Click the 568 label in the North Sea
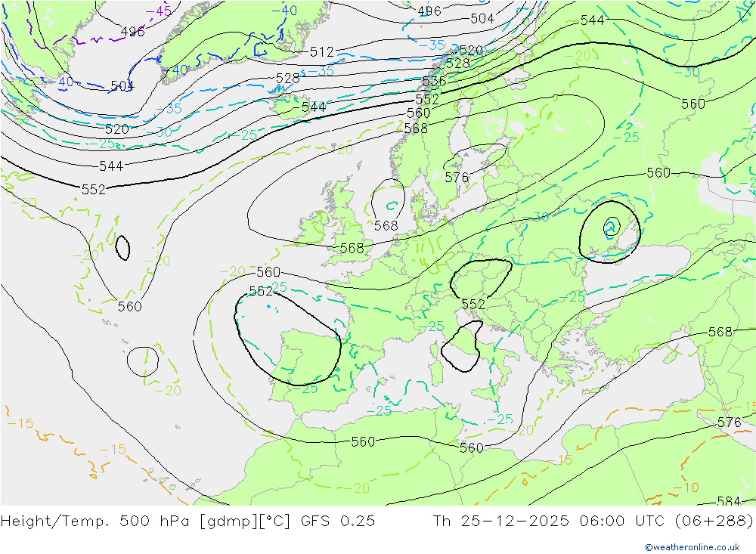This screenshot has width=756, height=554. pos(386,225)
